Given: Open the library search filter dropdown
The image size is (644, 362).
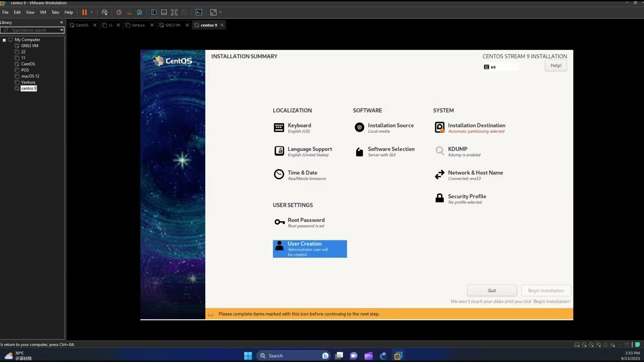Looking at the screenshot, I should pos(61,30).
